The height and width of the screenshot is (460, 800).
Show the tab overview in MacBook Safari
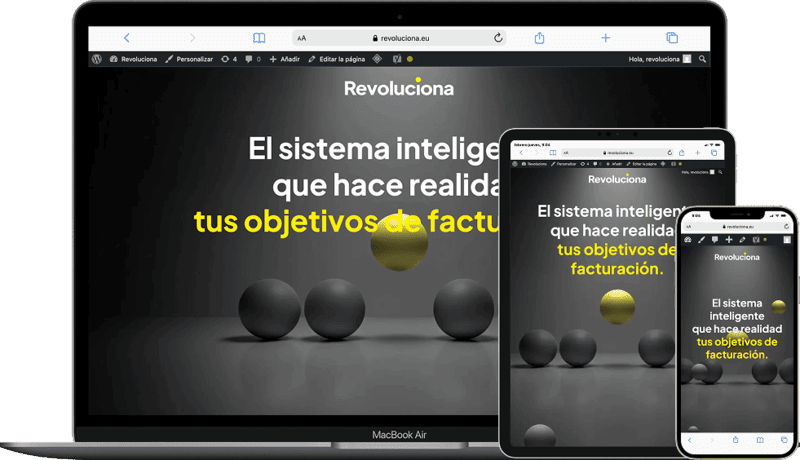[x=672, y=38]
